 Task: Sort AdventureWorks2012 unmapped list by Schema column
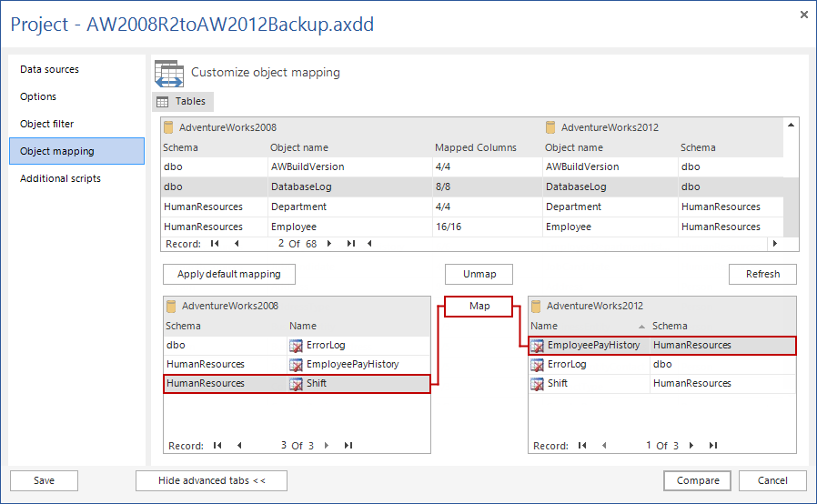point(722,326)
